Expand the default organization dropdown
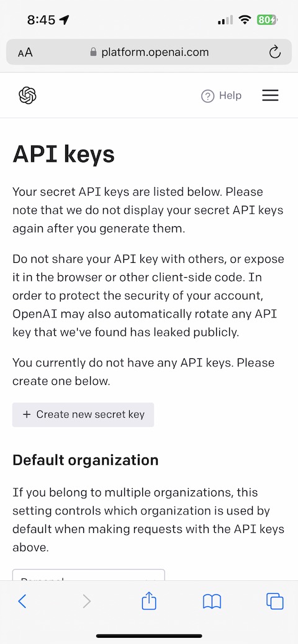The image size is (298, 644). tap(89, 575)
